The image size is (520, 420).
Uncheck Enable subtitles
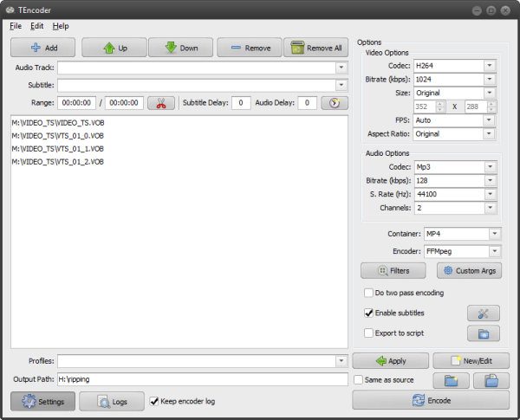pos(368,313)
